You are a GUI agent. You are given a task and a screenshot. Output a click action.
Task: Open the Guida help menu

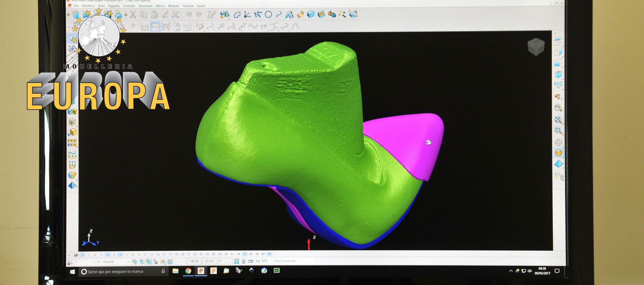click(x=201, y=6)
